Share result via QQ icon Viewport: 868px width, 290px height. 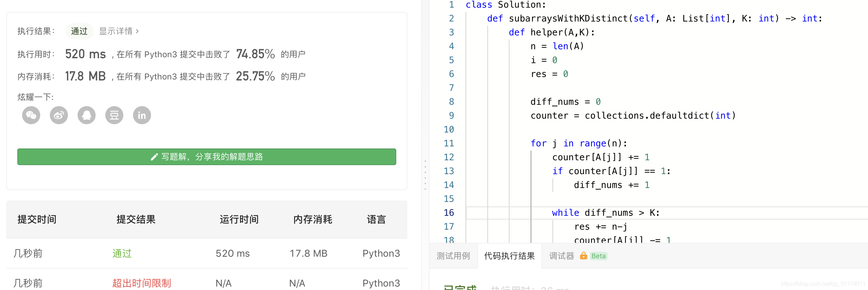pos(87,115)
